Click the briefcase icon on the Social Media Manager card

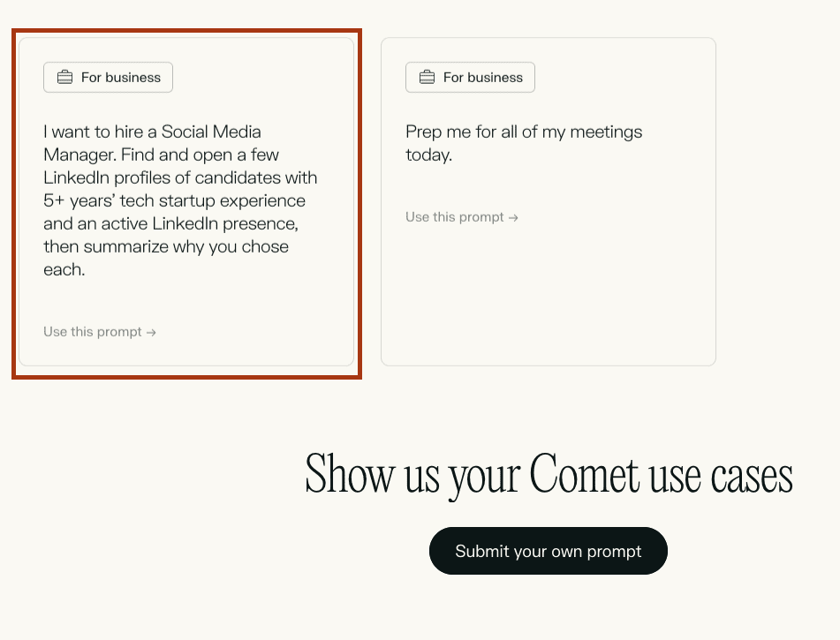click(x=64, y=78)
